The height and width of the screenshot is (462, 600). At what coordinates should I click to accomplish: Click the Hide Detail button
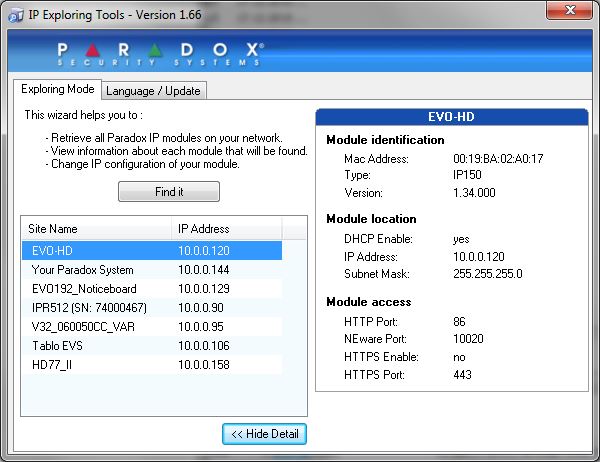pyautogui.click(x=264, y=433)
